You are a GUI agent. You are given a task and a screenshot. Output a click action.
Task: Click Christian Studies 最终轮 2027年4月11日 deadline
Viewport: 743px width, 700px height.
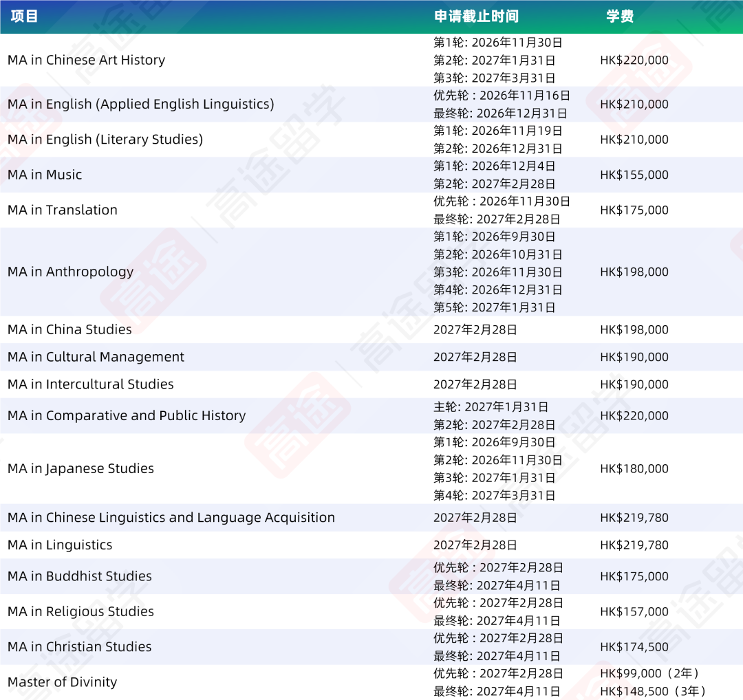(497, 657)
